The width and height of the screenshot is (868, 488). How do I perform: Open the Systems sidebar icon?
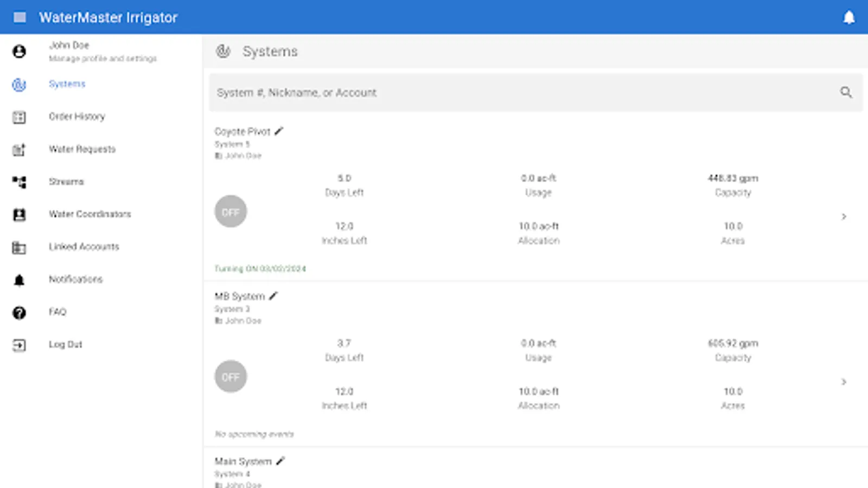click(x=19, y=85)
